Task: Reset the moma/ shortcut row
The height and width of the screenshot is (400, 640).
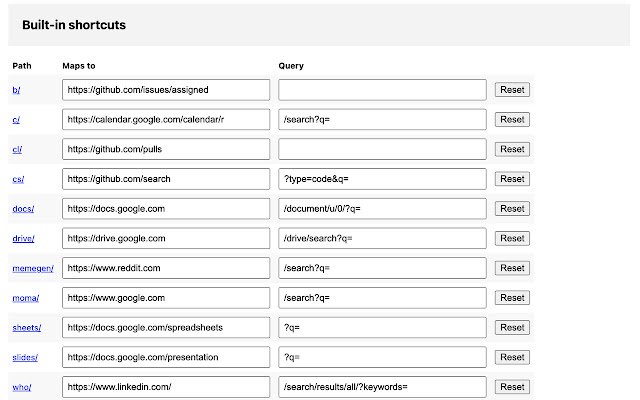Action: pyautogui.click(x=512, y=298)
